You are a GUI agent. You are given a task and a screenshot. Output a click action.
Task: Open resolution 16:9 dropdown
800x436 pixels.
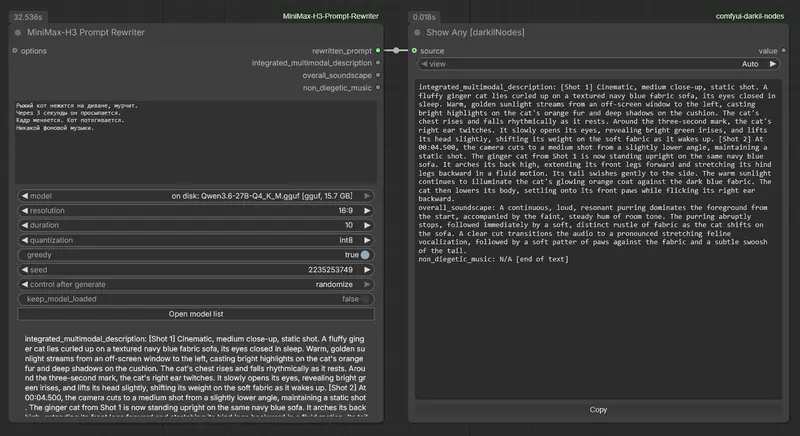coord(196,211)
